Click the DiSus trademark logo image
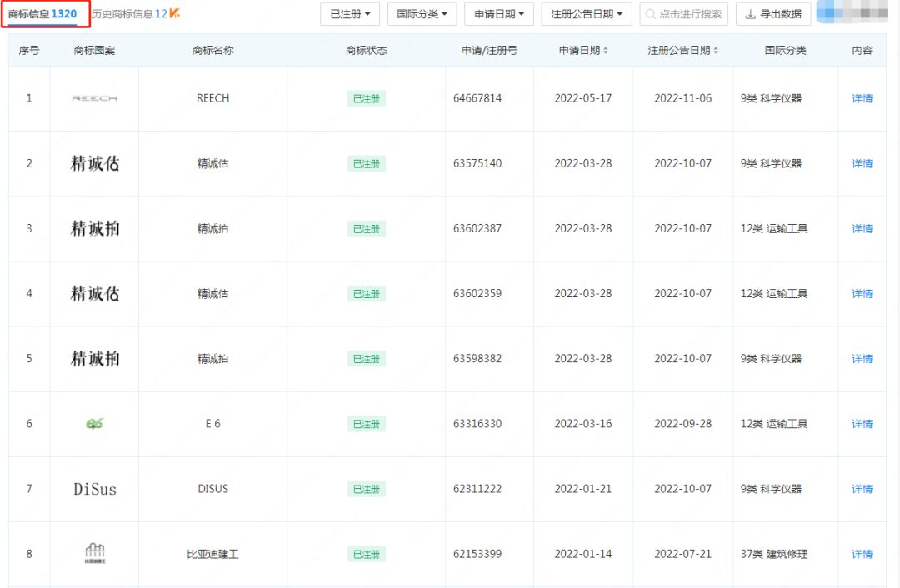The width and height of the screenshot is (900, 588). [94, 489]
